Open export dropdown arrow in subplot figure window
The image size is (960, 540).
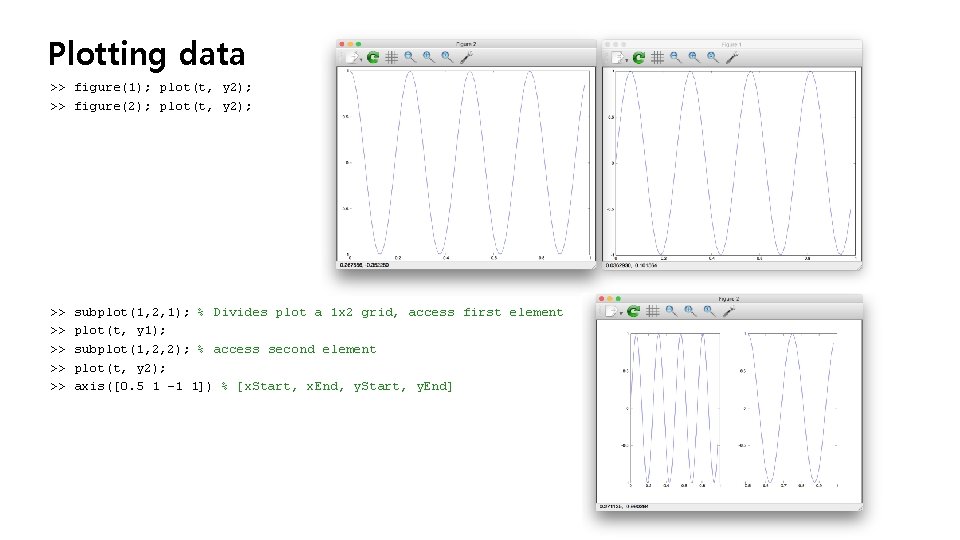pos(621,313)
